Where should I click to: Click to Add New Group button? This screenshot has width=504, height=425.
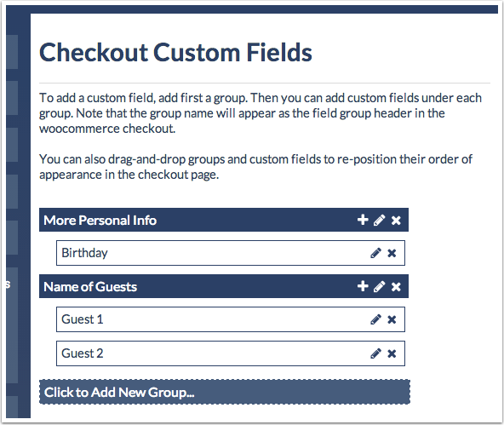tap(225, 392)
